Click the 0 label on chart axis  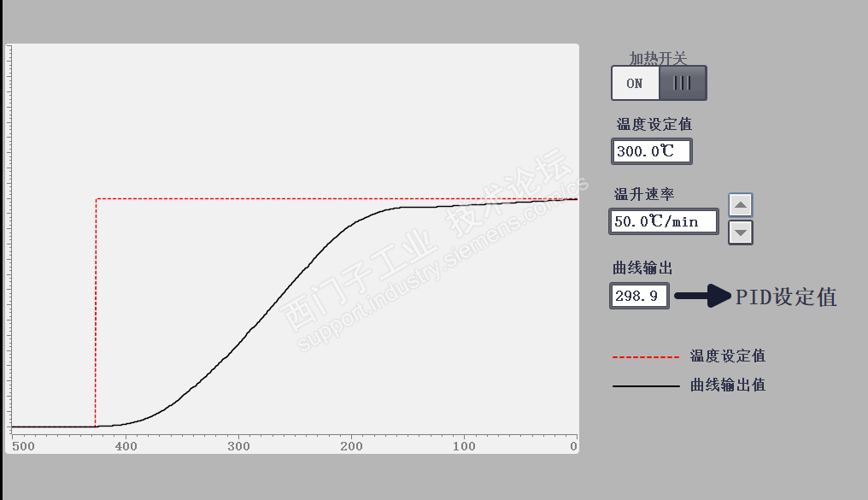pos(573,446)
